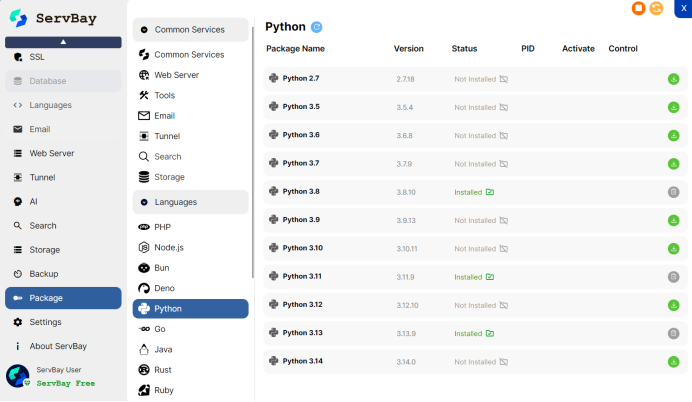Screen dimensions: 692x402
Task: Click the Python 3.10 package name
Action: tap(302, 248)
